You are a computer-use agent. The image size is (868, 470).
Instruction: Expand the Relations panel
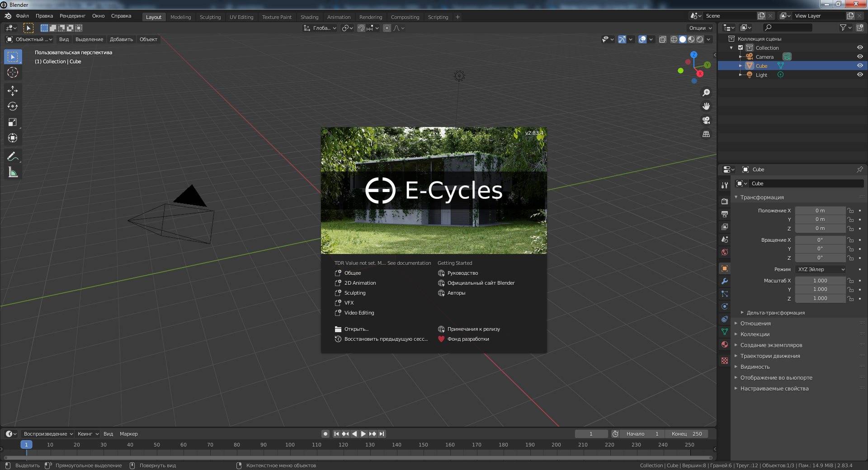pos(755,324)
